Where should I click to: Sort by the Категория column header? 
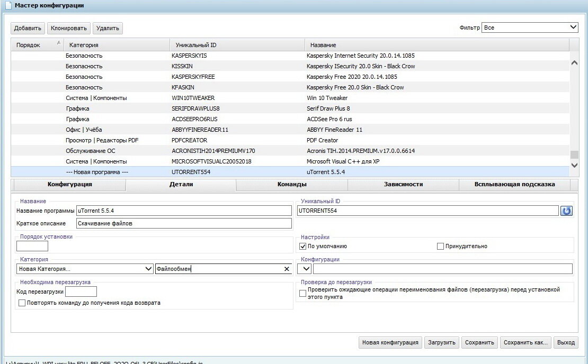(116, 45)
